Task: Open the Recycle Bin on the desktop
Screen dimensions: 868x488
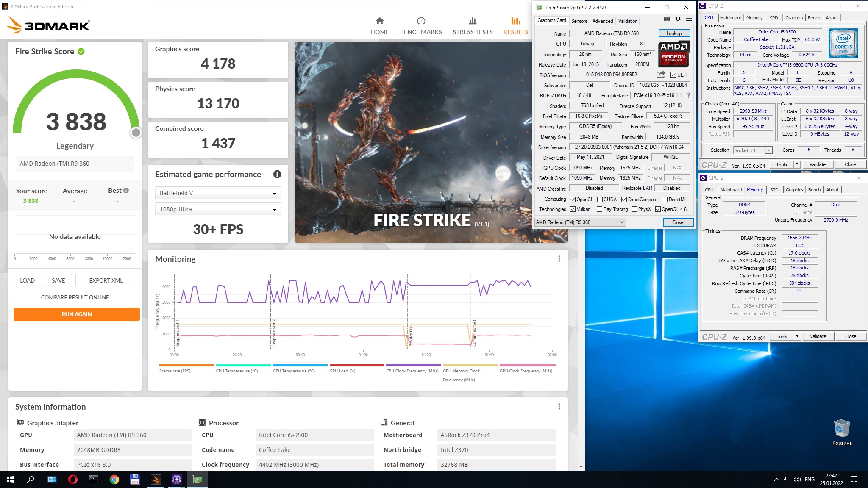Action: point(842,433)
